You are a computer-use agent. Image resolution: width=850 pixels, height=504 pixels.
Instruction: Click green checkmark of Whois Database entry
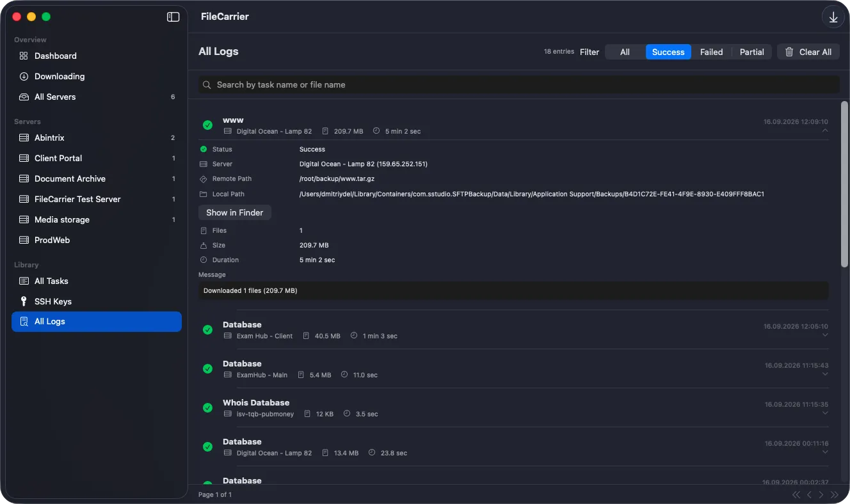coord(207,407)
